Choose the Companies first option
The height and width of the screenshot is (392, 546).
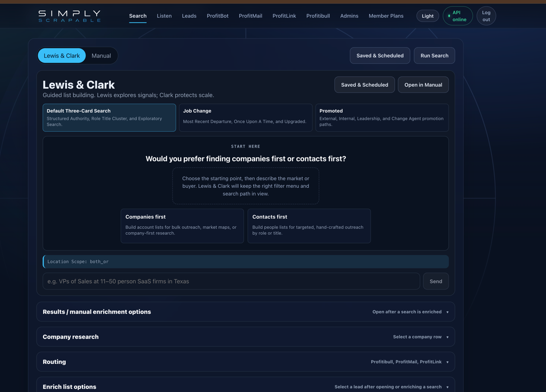tap(182, 226)
